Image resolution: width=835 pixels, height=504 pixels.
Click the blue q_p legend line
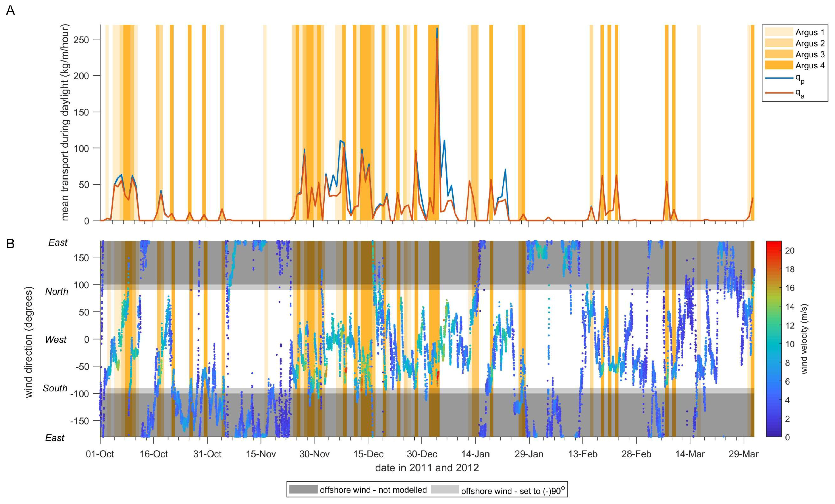pos(779,78)
